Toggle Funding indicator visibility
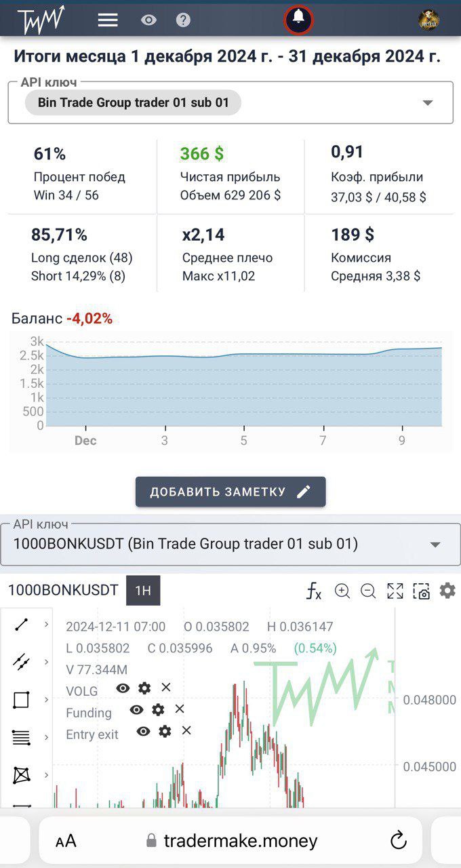Image resolution: width=461 pixels, height=868 pixels. [137, 710]
